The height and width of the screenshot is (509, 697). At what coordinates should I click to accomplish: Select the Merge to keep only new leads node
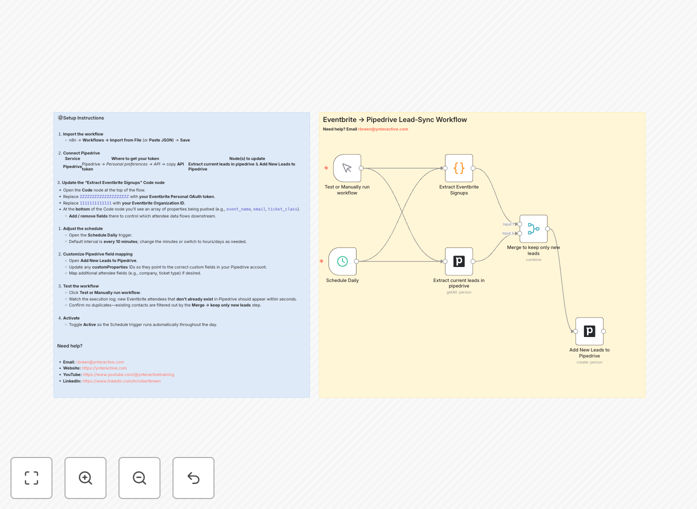(533, 228)
